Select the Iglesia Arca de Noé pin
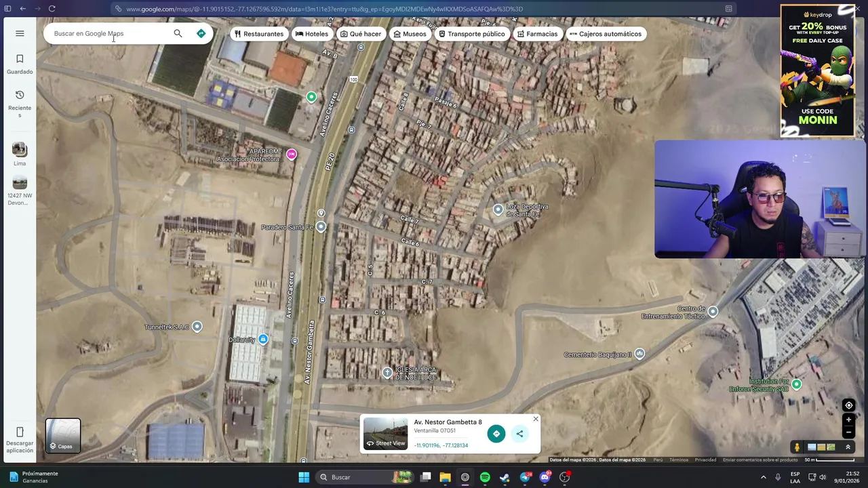Viewport: 868px width, 488px height. click(387, 373)
